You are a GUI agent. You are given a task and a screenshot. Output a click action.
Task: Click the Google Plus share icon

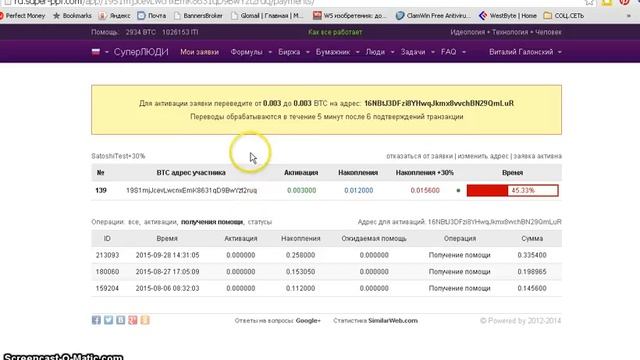[x=133, y=320]
